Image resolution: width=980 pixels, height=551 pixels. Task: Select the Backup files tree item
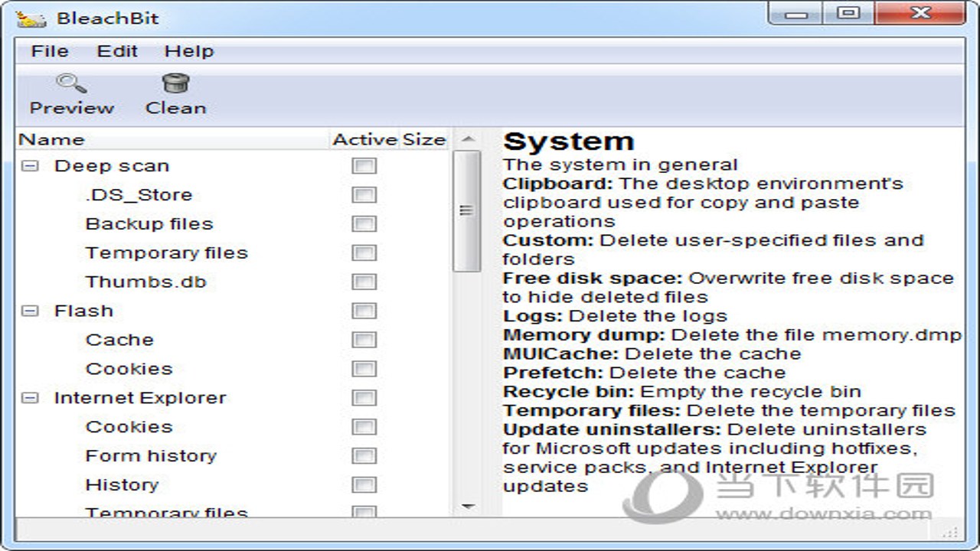[x=149, y=224]
